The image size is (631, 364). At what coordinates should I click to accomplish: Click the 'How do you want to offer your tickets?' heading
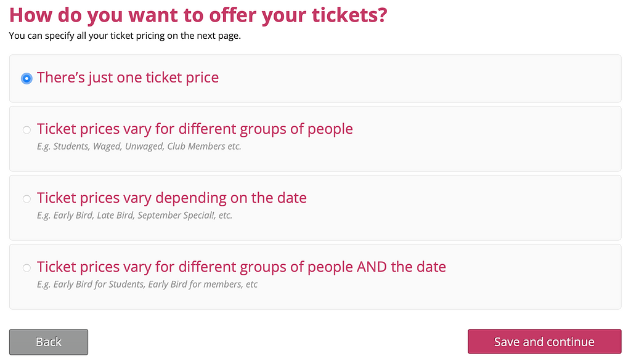click(x=198, y=15)
